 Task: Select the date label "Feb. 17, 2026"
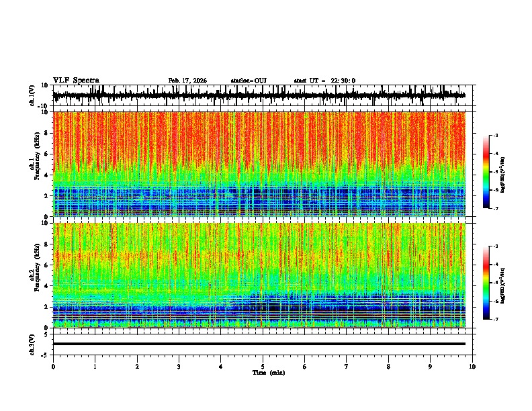click(187, 81)
